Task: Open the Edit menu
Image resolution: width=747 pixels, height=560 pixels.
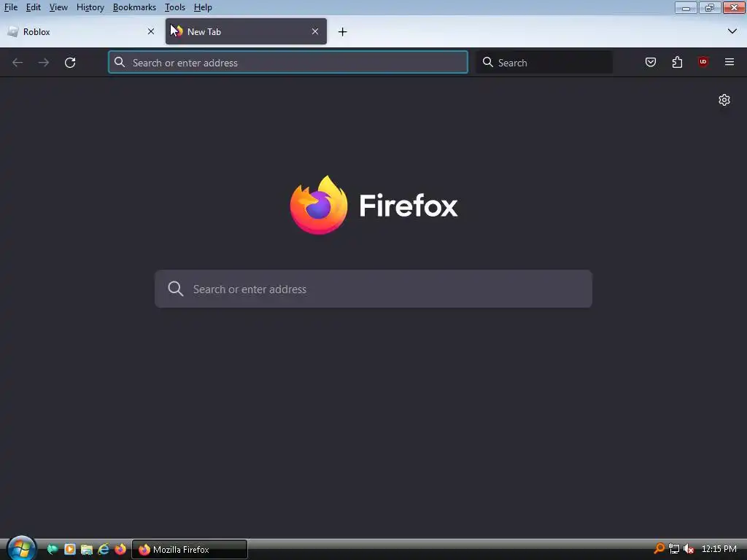Action: 34,7
